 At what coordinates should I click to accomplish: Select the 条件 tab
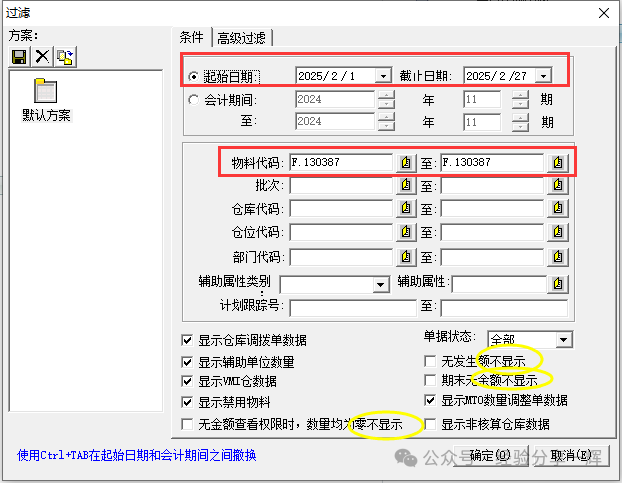[191, 37]
